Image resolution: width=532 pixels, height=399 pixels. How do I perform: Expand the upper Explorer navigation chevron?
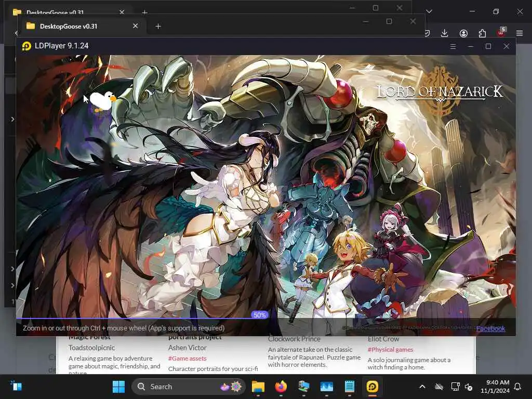click(12, 119)
